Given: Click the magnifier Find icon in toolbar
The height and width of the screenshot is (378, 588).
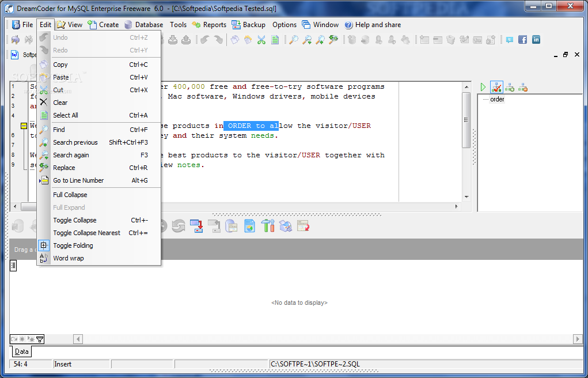Looking at the screenshot, I should click(x=294, y=39).
